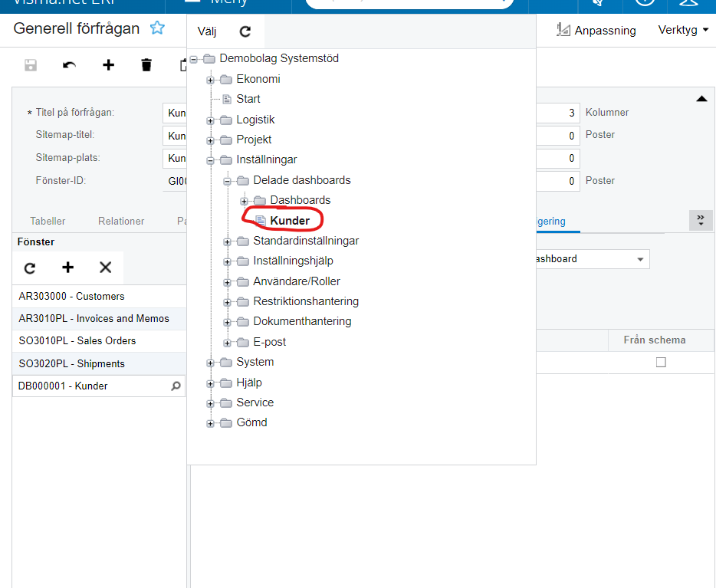Expand the Dashboards subfolder
716x588 pixels.
(x=244, y=202)
